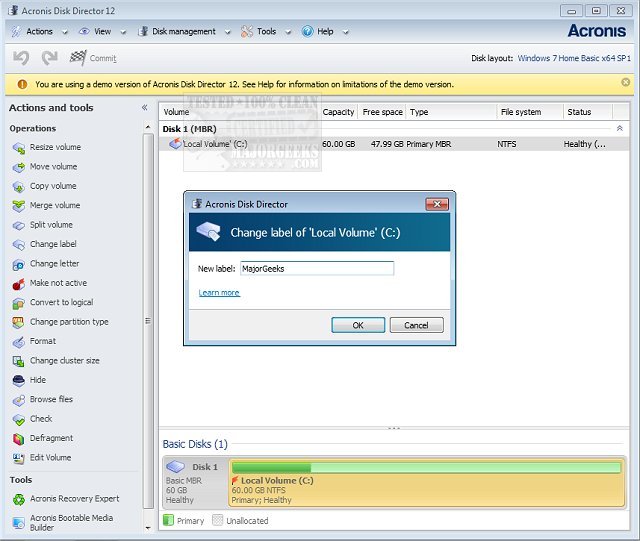Viewport: 640px width, 541px height.
Task: Expand the Tools menu dropdown arrow
Action: coord(288,32)
